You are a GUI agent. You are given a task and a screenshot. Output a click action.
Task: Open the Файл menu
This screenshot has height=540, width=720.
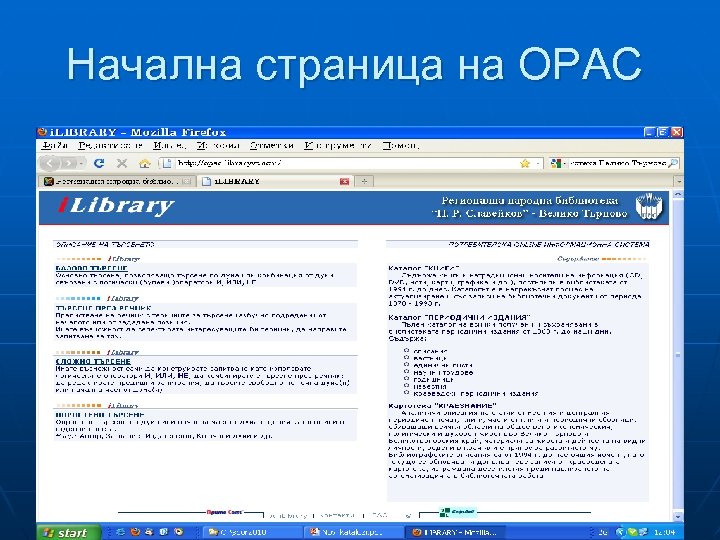tap(55, 146)
